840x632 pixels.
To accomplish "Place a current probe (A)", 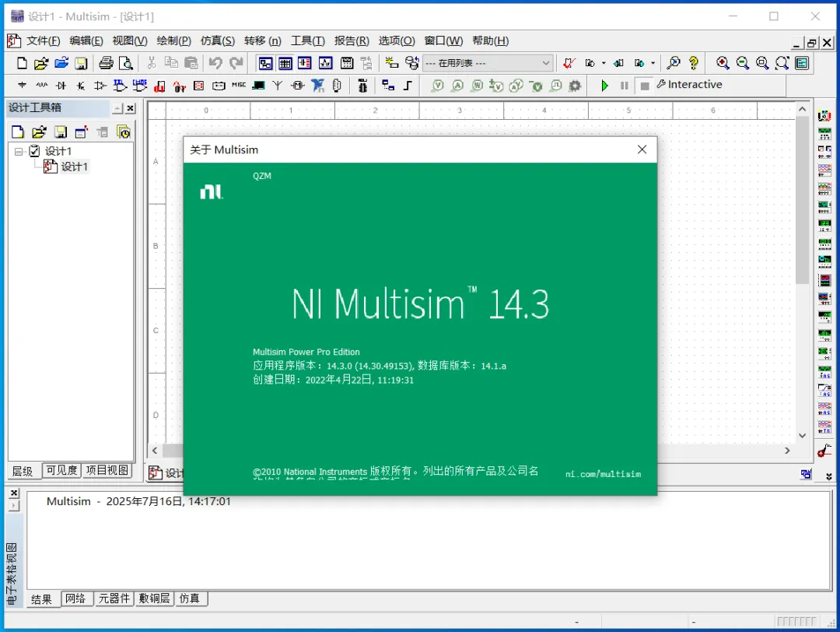I will click(x=457, y=86).
